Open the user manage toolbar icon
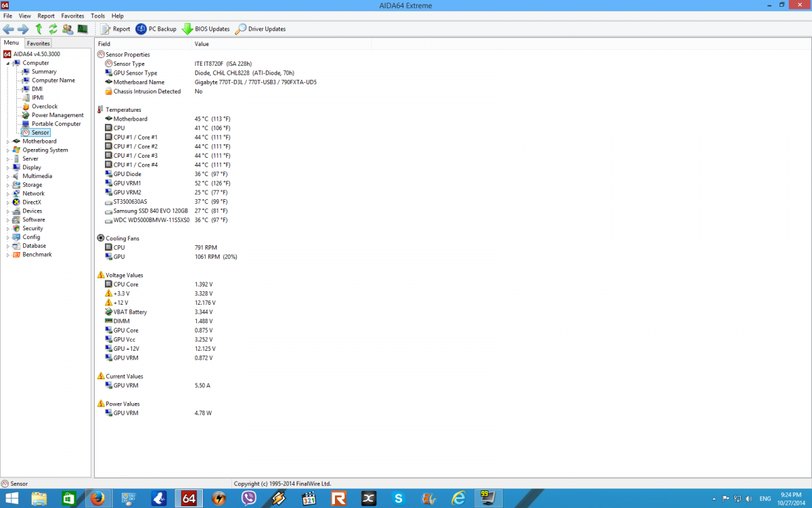Viewport: 812px width, 508px height. (x=68, y=29)
